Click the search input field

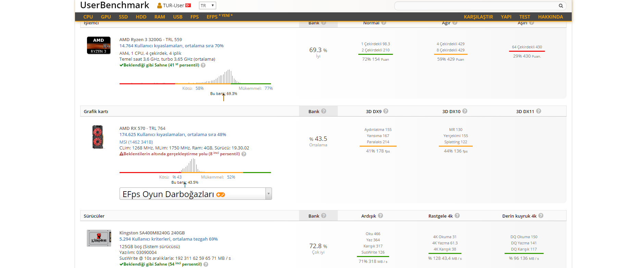480,5
